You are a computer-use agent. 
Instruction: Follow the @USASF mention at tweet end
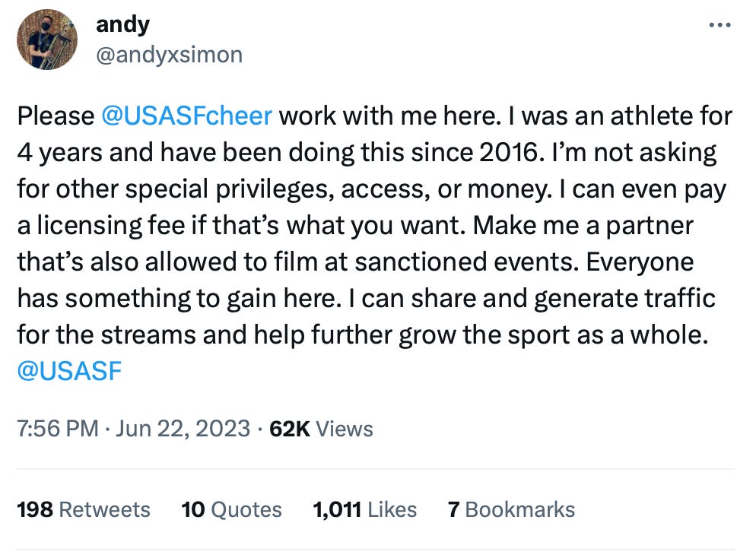(x=69, y=373)
